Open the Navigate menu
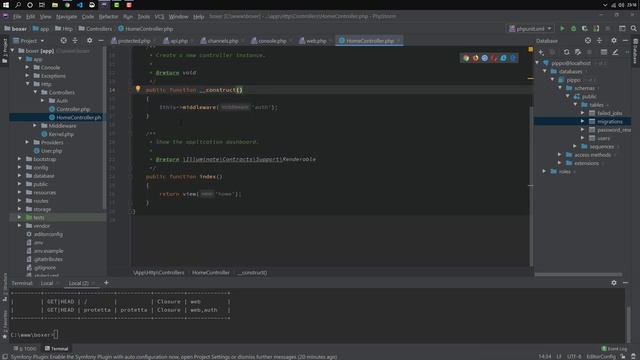Viewport: 640px width, 360px height. (66, 17)
